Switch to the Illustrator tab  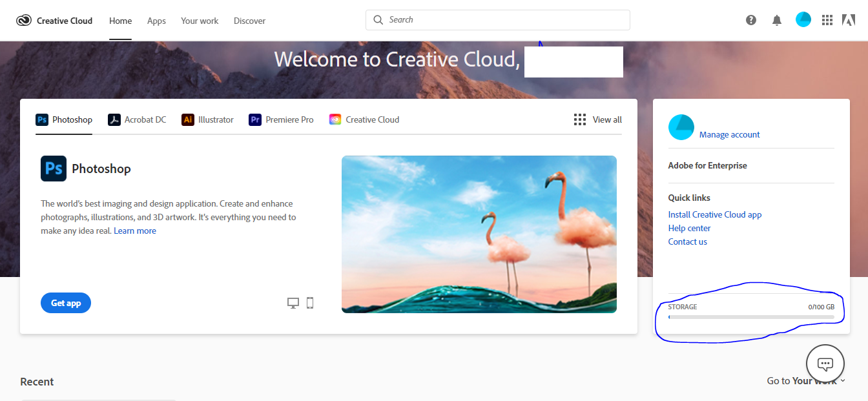(208, 119)
